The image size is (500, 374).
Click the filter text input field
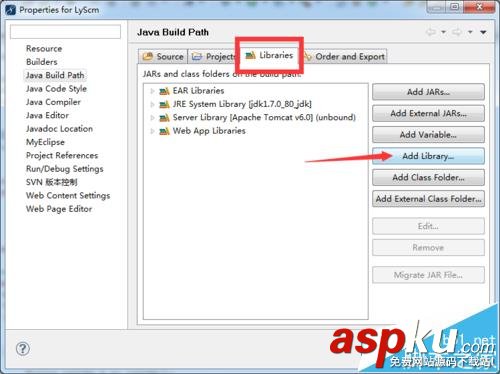65,32
